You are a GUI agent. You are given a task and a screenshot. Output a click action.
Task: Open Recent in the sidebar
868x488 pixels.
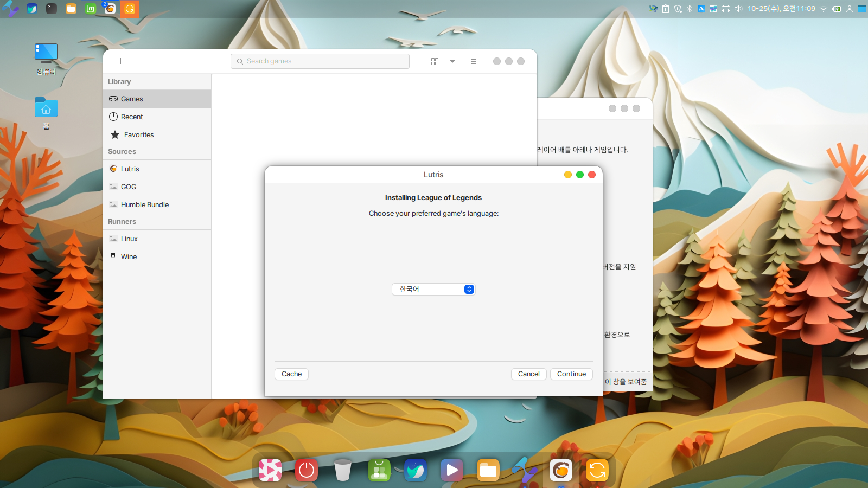pyautogui.click(x=132, y=117)
